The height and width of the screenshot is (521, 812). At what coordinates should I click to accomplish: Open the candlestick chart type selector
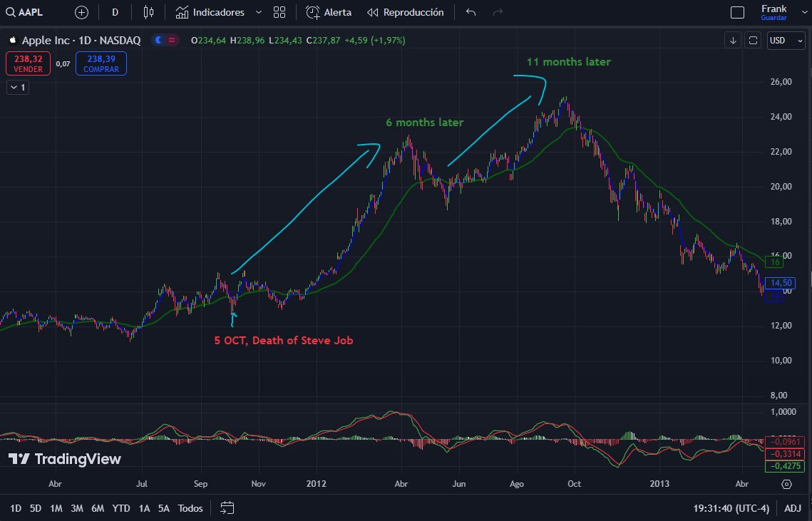(148, 12)
